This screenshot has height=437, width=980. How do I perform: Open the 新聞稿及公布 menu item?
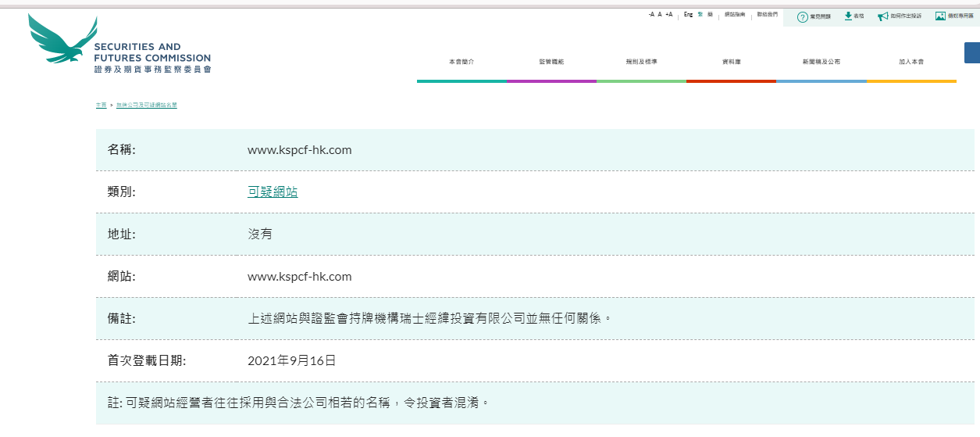pos(821,62)
